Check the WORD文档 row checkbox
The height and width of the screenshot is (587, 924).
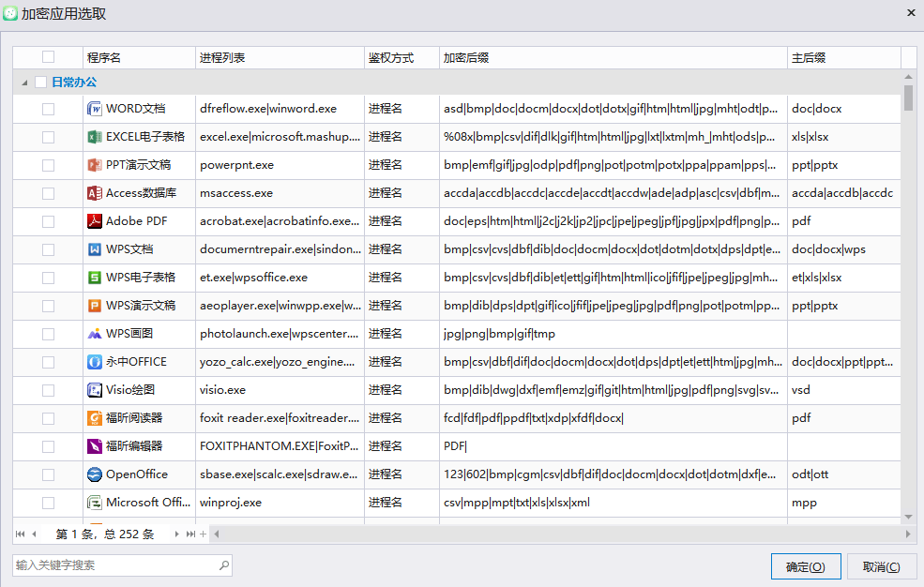coord(49,109)
